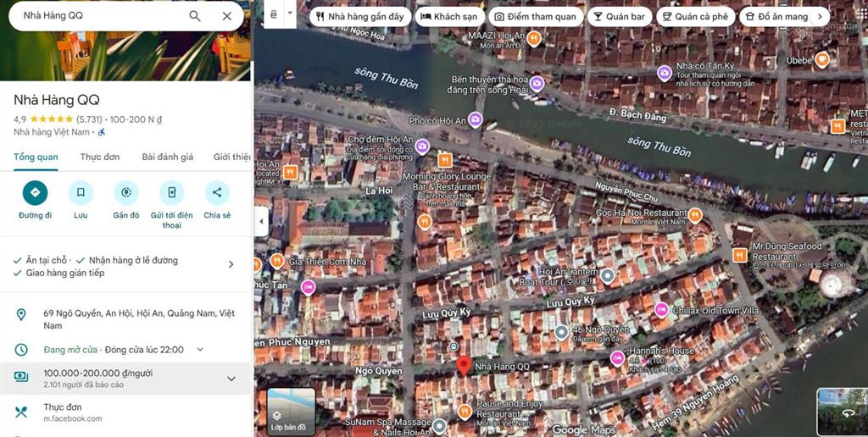The width and height of the screenshot is (868, 437).
Task: Expand opening hours dropdown
Action: pyautogui.click(x=200, y=350)
